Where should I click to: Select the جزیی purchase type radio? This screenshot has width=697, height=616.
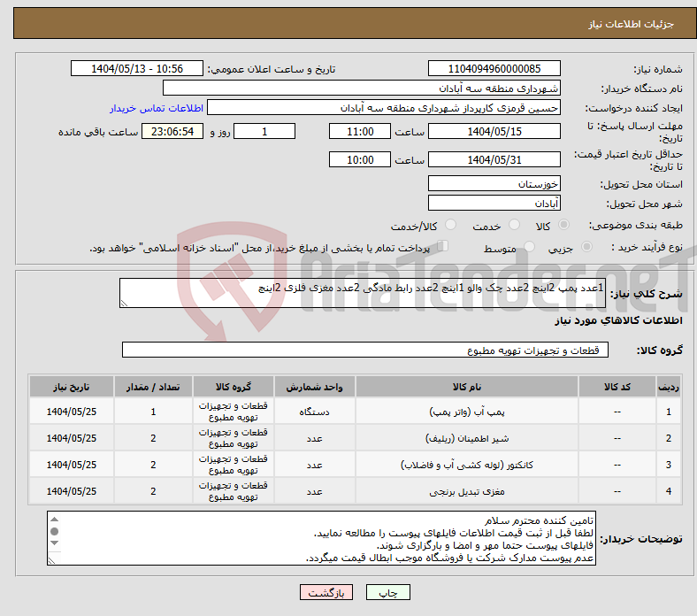(586, 246)
